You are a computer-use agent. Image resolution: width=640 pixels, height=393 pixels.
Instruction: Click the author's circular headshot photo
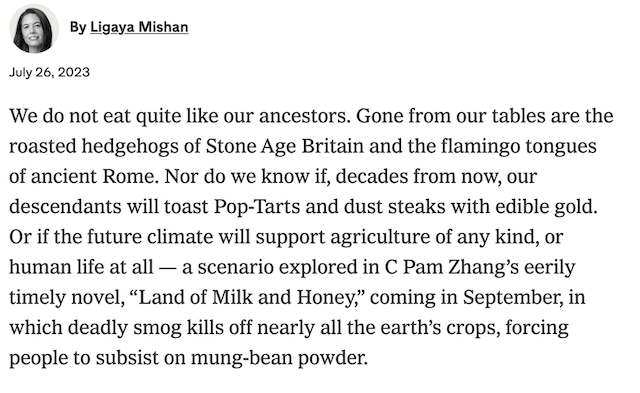[x=34, y=29]
